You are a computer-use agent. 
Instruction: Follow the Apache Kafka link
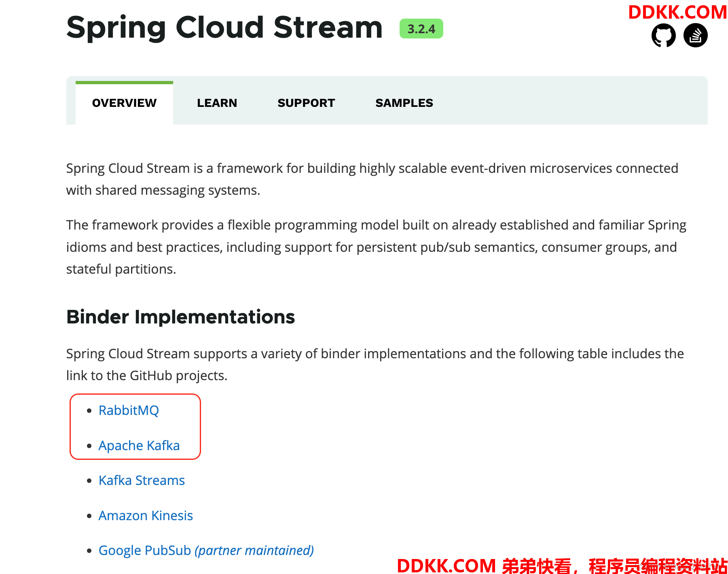pos(139,446)
